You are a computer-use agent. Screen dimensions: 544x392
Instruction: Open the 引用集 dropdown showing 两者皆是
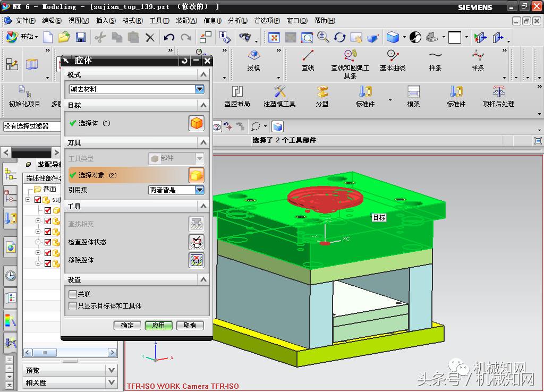(199, 190)
